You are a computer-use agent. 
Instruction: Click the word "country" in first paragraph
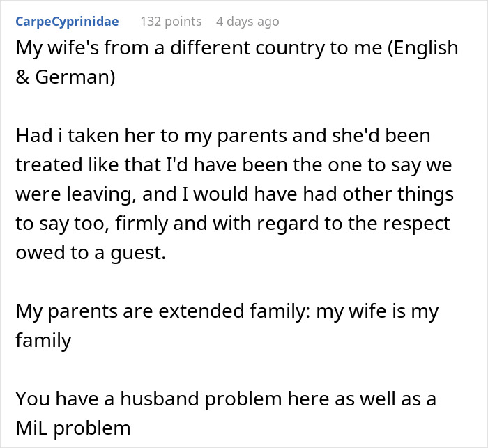coord(289,48)
